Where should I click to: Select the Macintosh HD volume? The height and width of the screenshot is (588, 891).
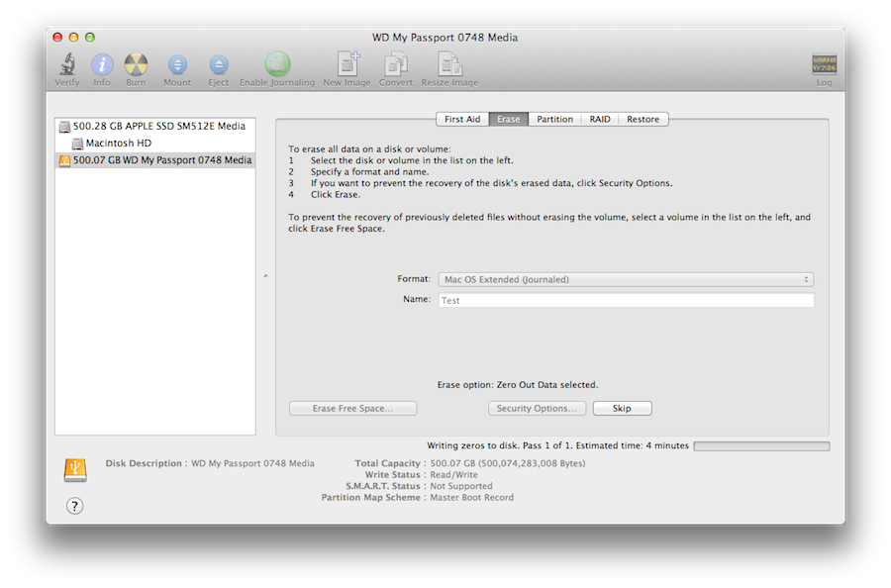(154, 144)
